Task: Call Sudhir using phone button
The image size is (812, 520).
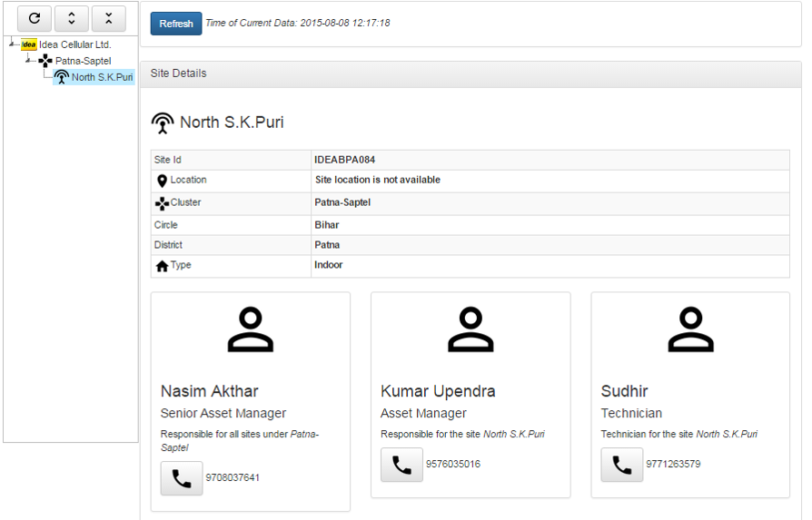Action: pos(622,465)
